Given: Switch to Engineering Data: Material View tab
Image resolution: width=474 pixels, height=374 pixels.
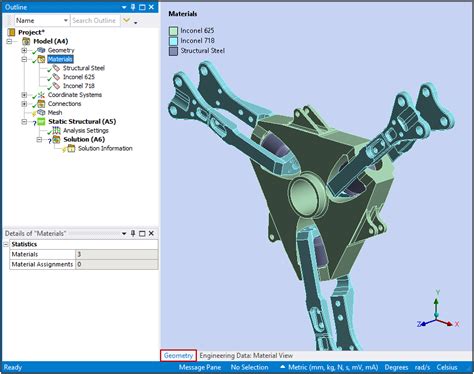Looking at the screenshot, I should click(246, 355).
